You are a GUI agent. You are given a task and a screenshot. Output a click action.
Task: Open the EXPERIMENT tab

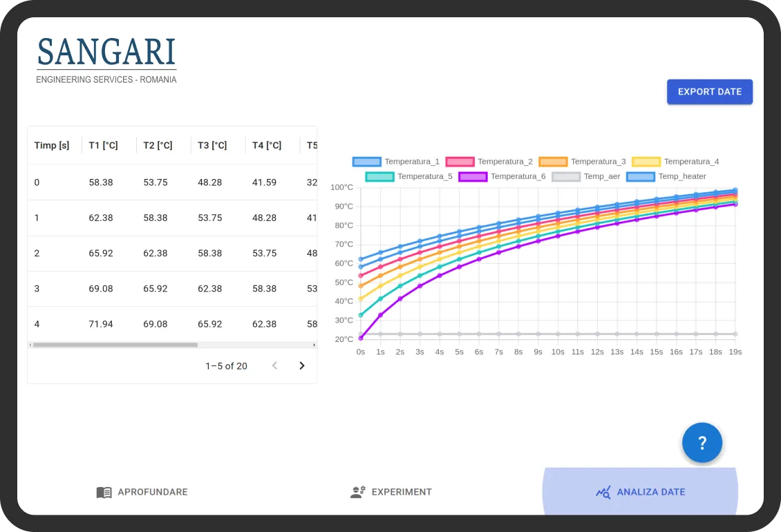coord(391,492)
